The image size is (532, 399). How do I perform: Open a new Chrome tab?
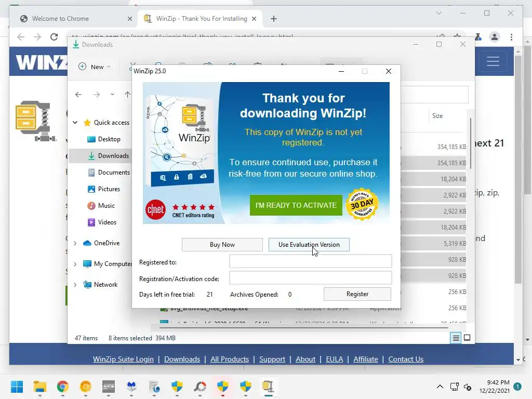tap(274, 19)
